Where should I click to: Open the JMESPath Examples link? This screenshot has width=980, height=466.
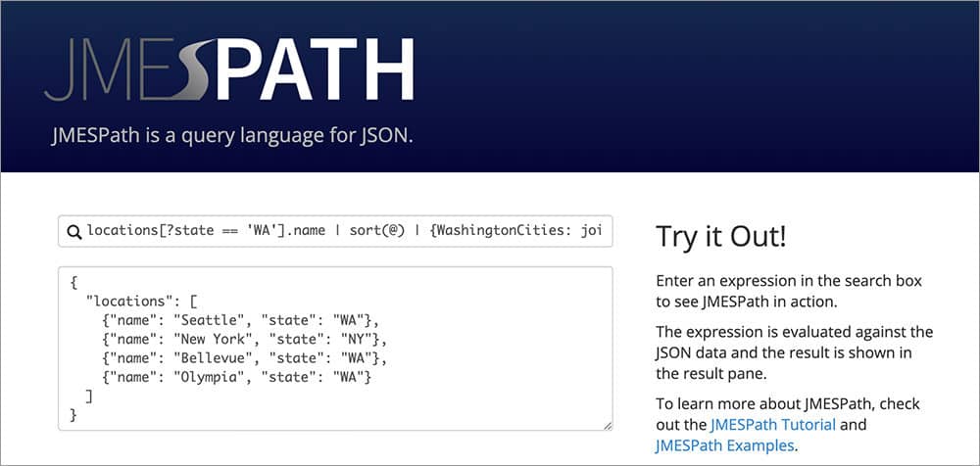click(x=725, y=445)
